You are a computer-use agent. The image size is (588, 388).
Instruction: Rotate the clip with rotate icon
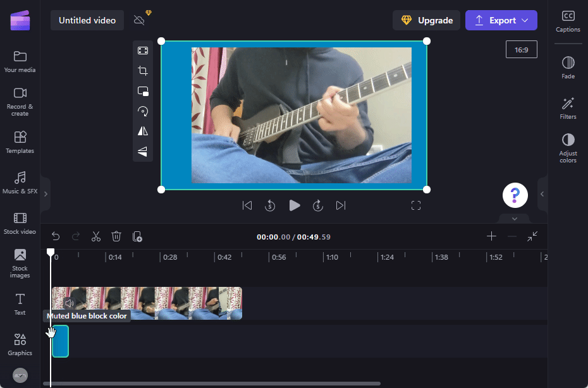click(x=143, y=111)
